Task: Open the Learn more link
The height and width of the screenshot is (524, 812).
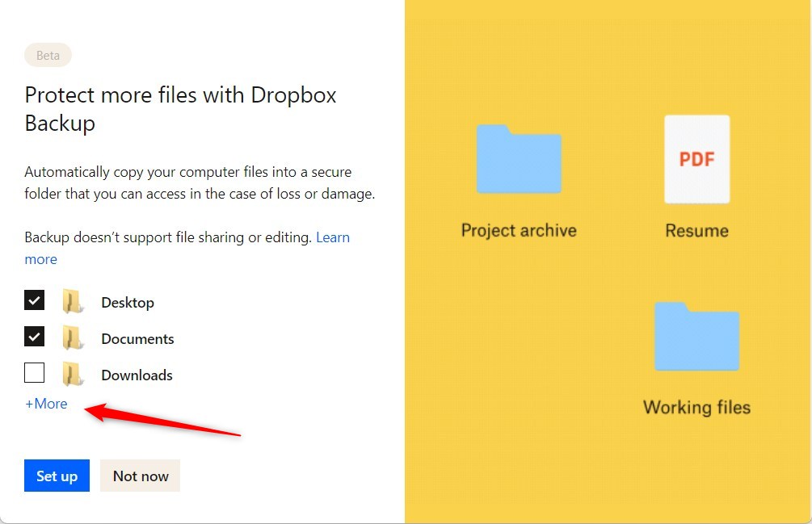Action: [x=332, y=237]
